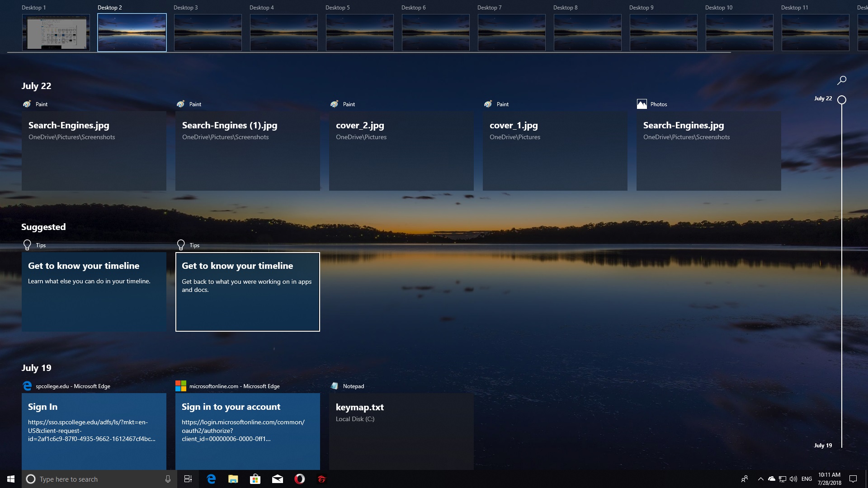The height and width of the screenshot is (488, 868).
Task: Click the desktops strip horizontal scrollbar
Action: click(369, 52)
